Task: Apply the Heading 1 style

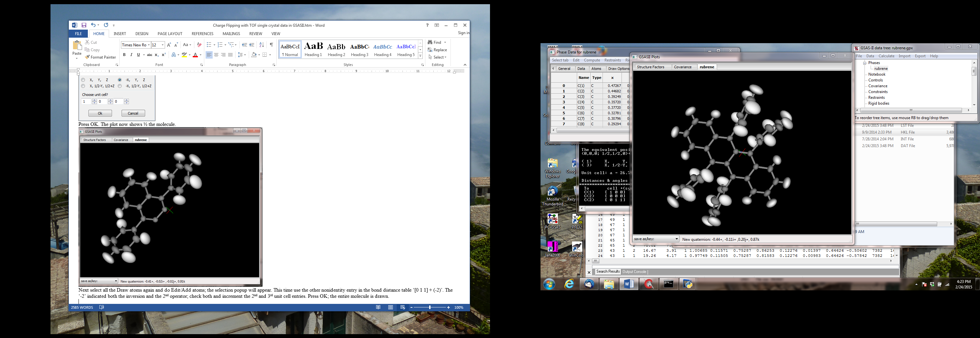Action: 313,50
